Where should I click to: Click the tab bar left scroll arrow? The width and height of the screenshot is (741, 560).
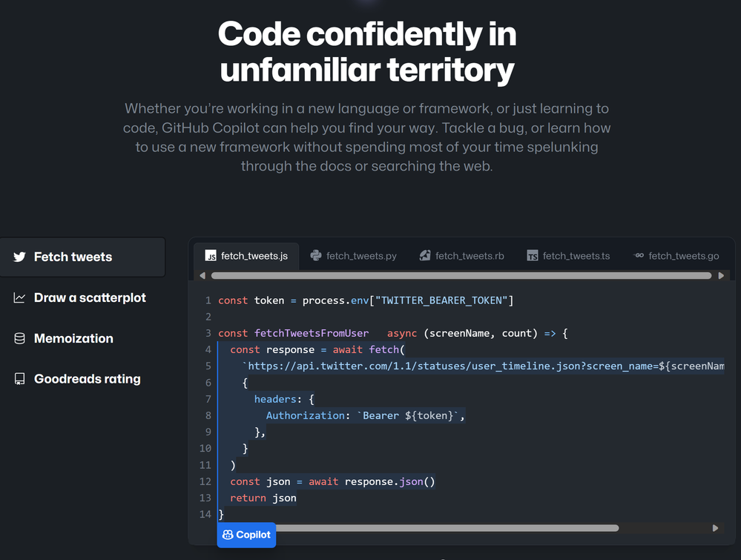pos(202,275)
